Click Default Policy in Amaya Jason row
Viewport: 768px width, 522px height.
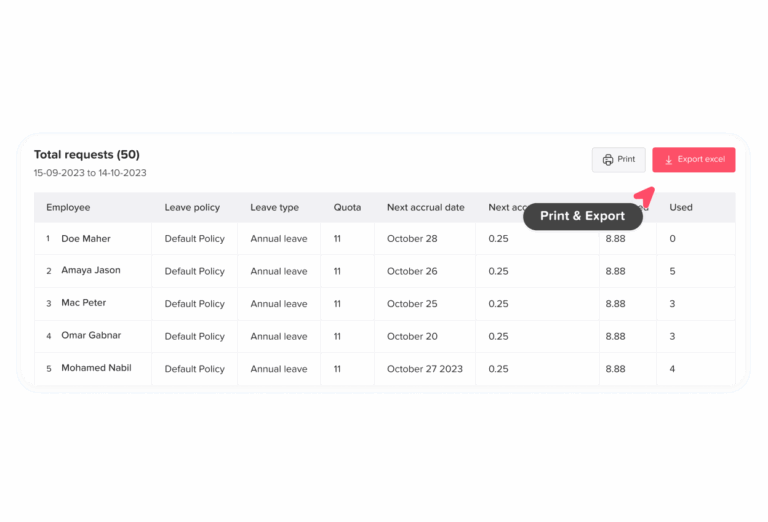[x=194, y=271]
